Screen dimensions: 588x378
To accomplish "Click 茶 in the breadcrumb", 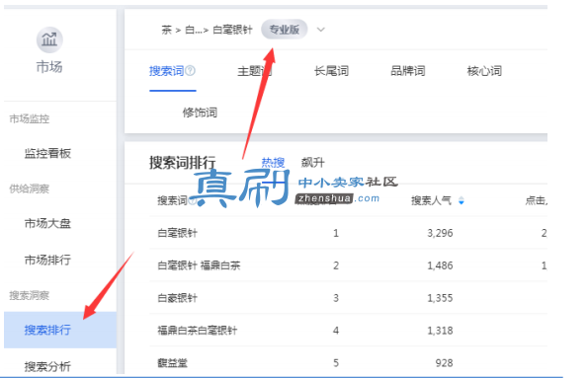I will click(x=166, y=30).
